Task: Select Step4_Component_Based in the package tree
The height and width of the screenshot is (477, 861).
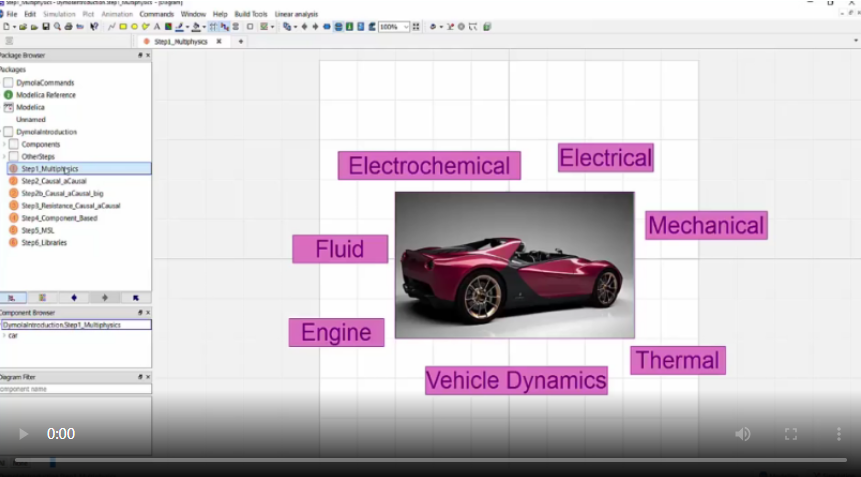Action: [59, 218]
